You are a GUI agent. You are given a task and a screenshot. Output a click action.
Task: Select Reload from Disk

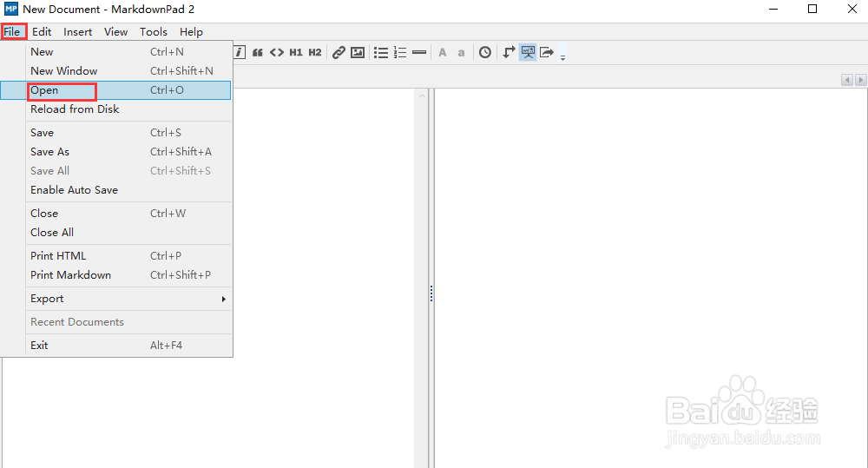pyautogui.click(x=115, y=109)
